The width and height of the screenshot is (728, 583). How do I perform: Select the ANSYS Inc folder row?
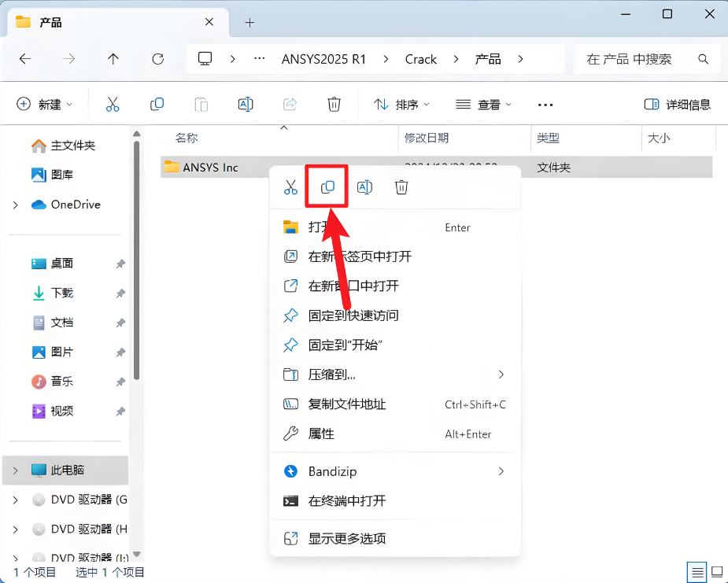[x=437, y=167]
